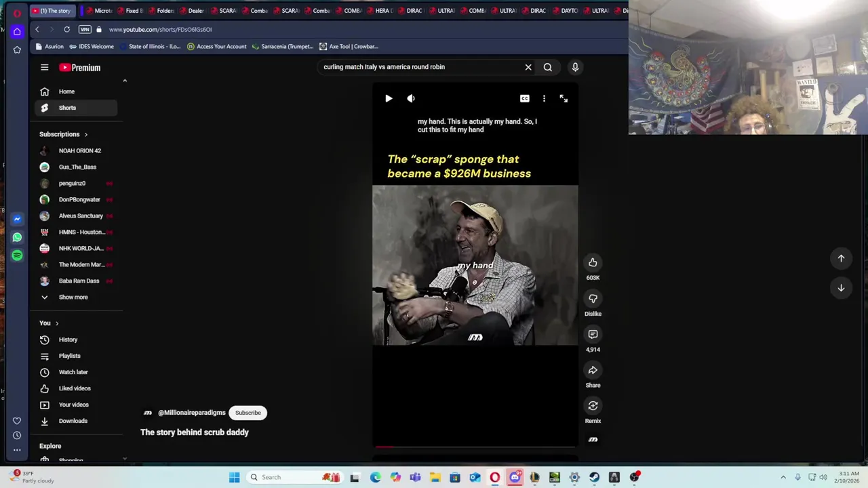Enter fullscreen for the Short
868x488 pixels.
pos(564,98)
